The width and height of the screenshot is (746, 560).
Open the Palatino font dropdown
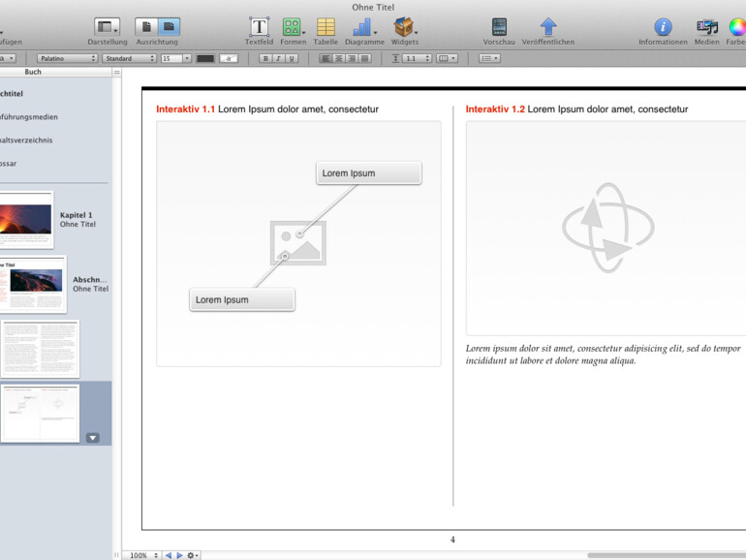[x=67, y=59]
